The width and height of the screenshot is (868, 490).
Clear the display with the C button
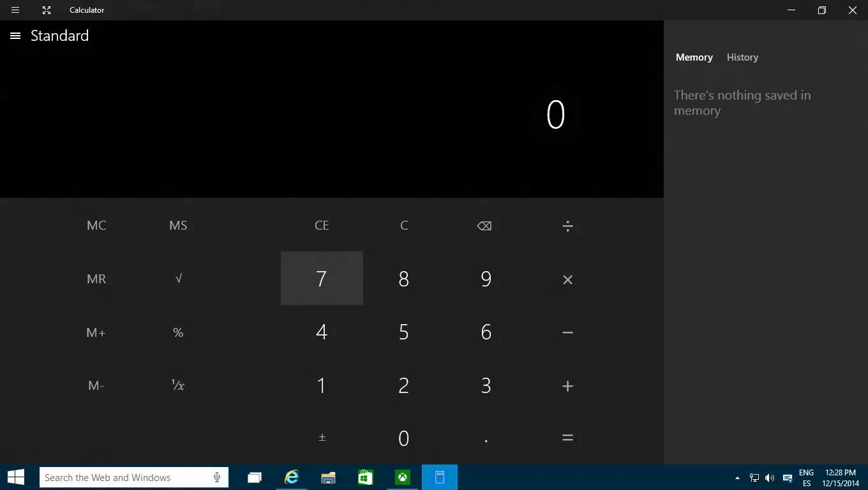pos(403,225)
